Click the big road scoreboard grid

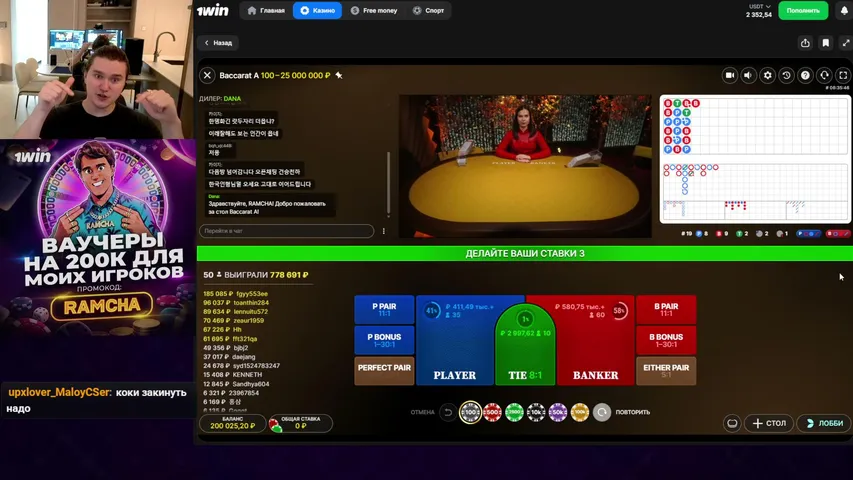tap(755, 181)
